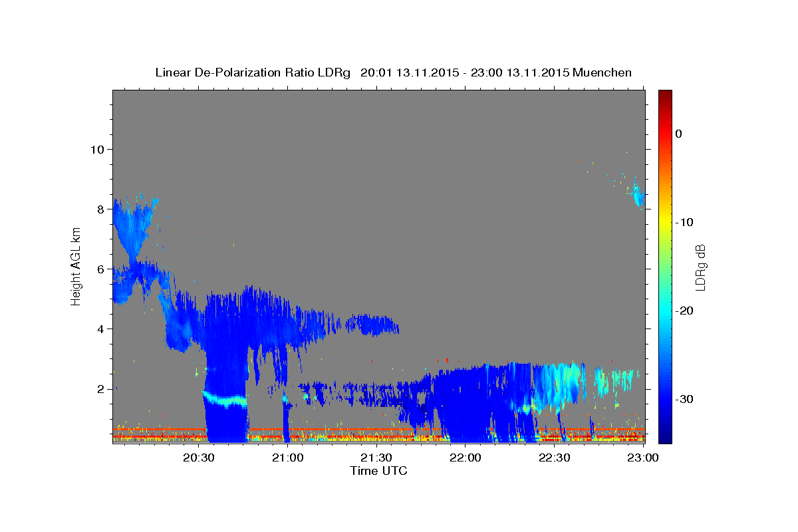
Task: Click the colorbar value 0
Action: click(x=678, y=134)
